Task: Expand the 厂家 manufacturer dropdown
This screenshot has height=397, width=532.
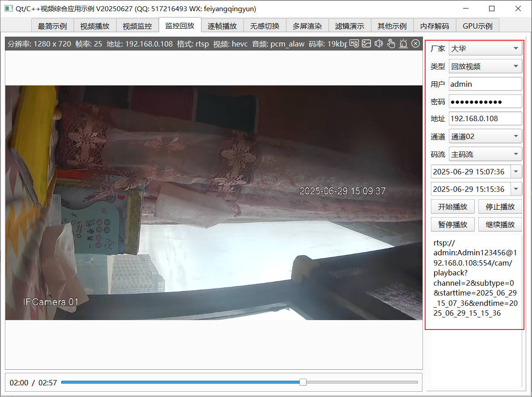Action: coord(485,48)
